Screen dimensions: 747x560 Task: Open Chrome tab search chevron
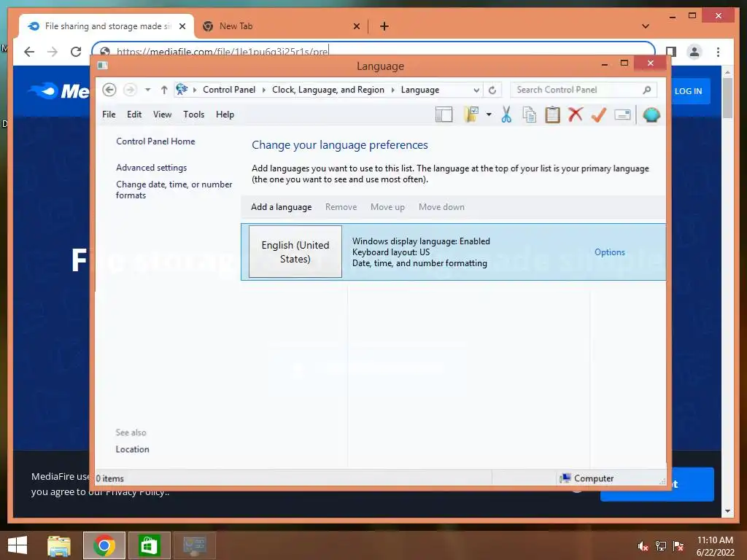pos(645,26)
